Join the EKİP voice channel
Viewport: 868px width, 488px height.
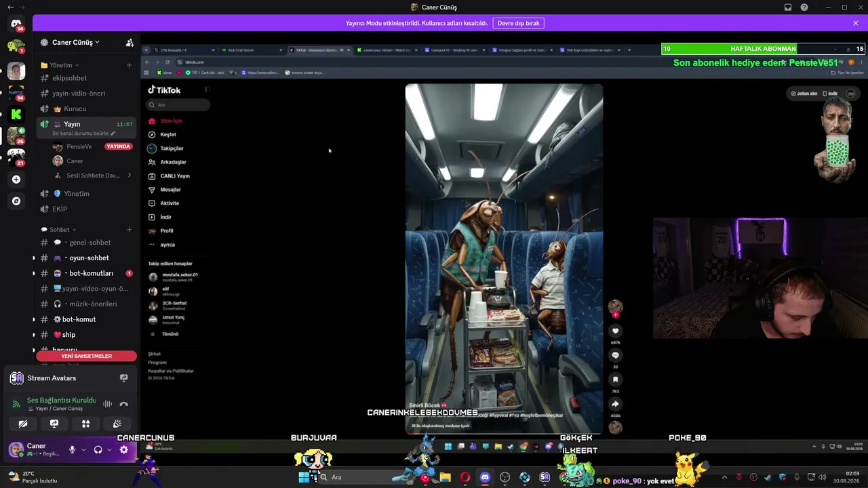point(86,209)
